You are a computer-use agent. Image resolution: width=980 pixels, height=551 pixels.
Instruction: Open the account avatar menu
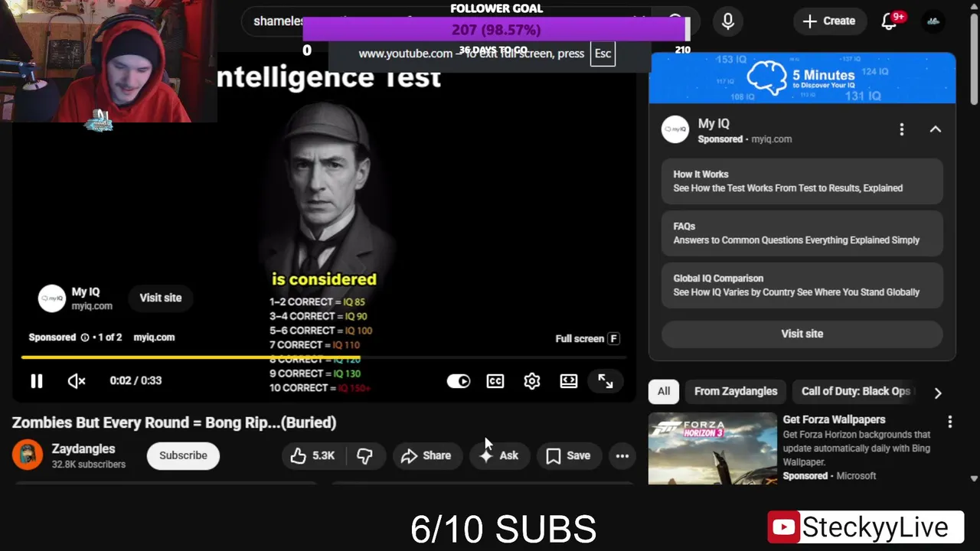click(x=933, y=21)
